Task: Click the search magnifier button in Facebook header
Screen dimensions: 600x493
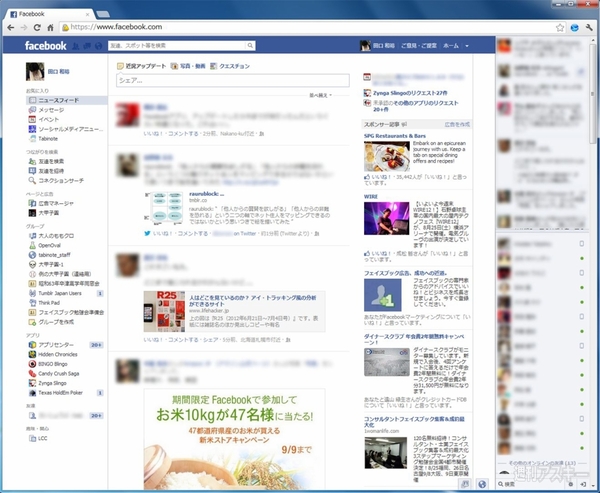Action: pos(250,46)
